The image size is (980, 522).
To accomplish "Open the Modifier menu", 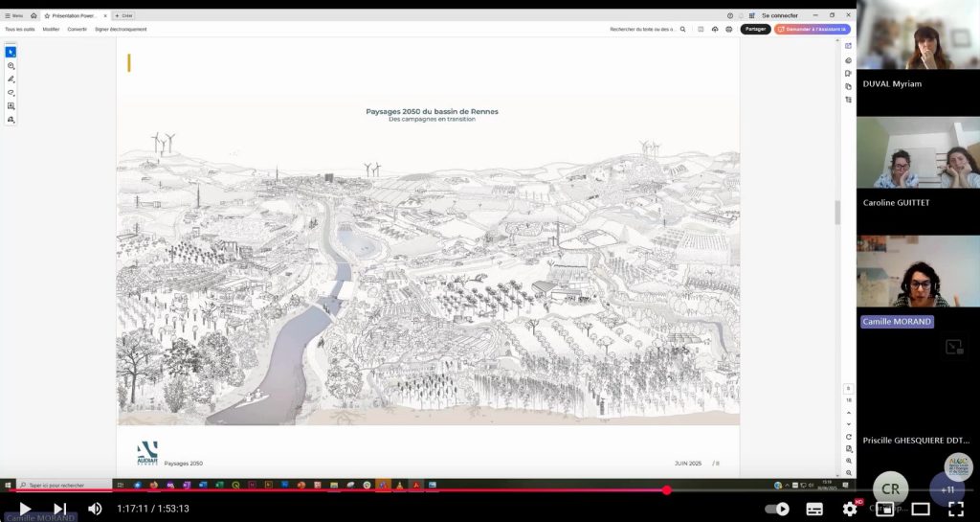I will tap(52, 30).
